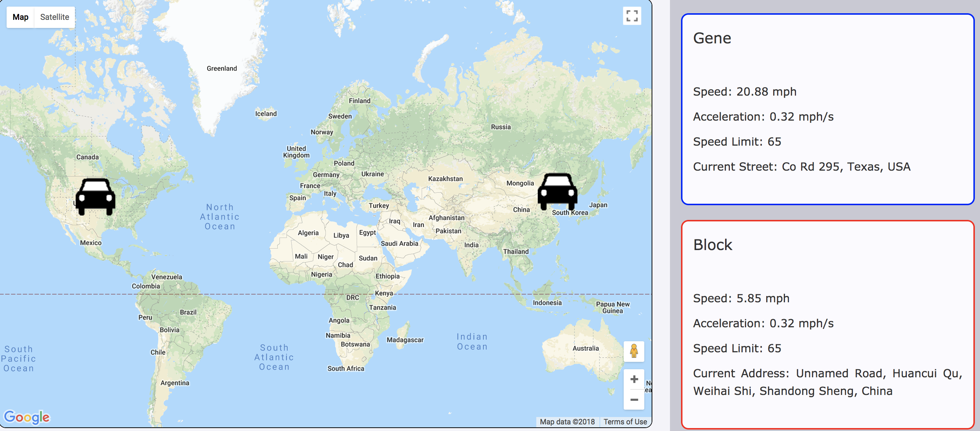Viewport: 980px width, 431px height.
Task: Toggle fullscreen map view
Action: (631, 16)
